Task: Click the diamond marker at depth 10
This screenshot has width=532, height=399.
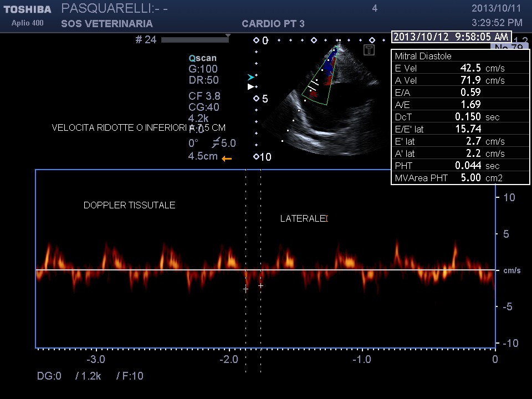Action: (x=256, y=157)
